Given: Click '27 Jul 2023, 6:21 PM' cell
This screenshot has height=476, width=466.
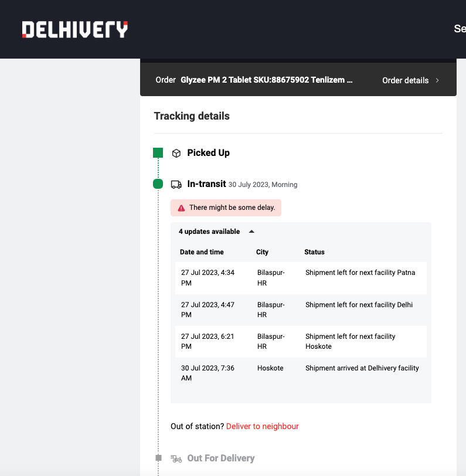Looking at the screenshot, I should click(208, 341).
